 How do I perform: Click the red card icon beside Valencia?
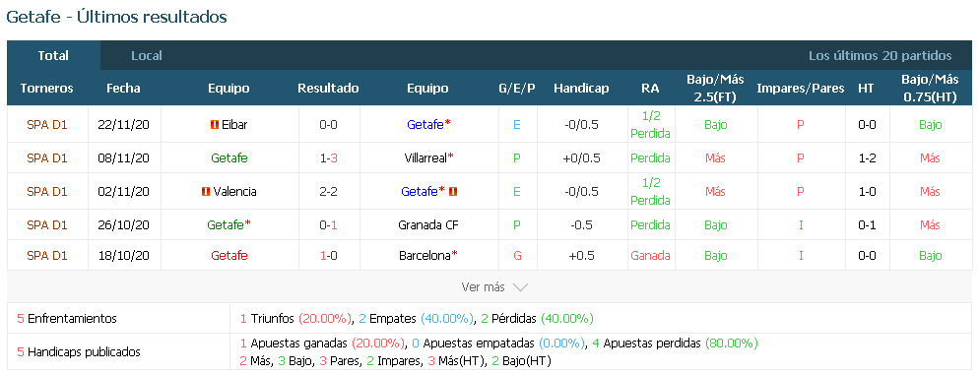tap(205, 191)
